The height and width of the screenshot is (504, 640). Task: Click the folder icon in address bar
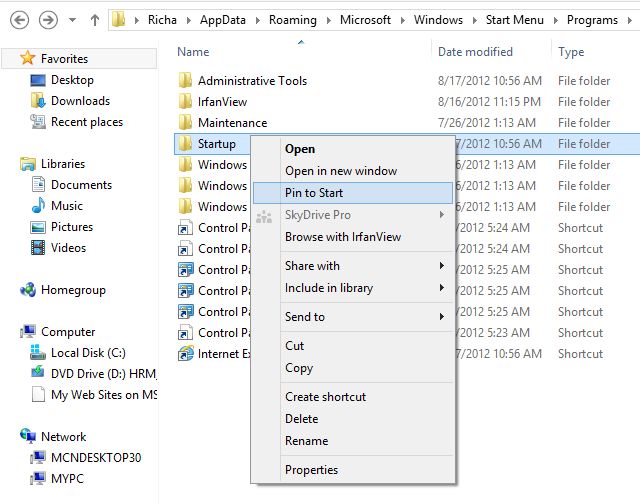pos(118,20)
